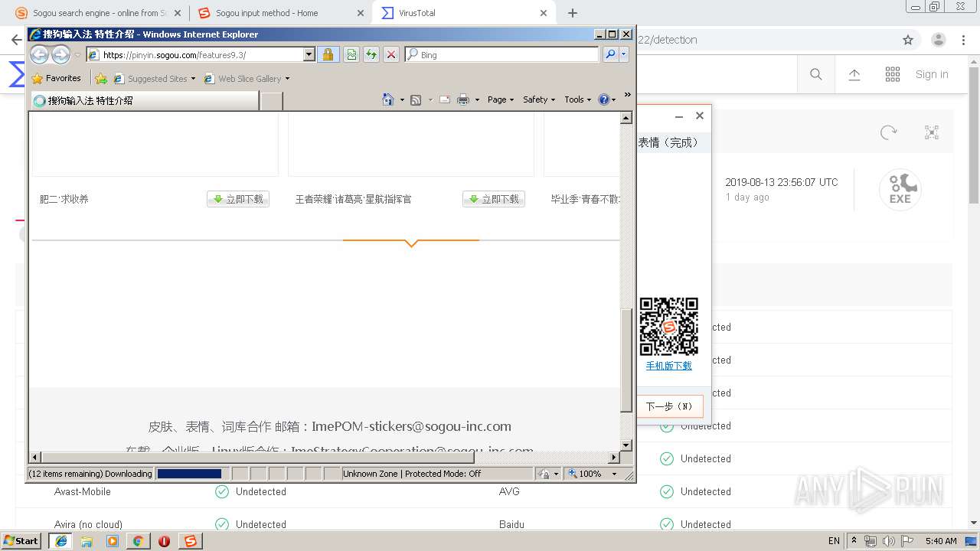980x551 pixels.
Task: Print the page with printer icon
Action: (462, 99)
